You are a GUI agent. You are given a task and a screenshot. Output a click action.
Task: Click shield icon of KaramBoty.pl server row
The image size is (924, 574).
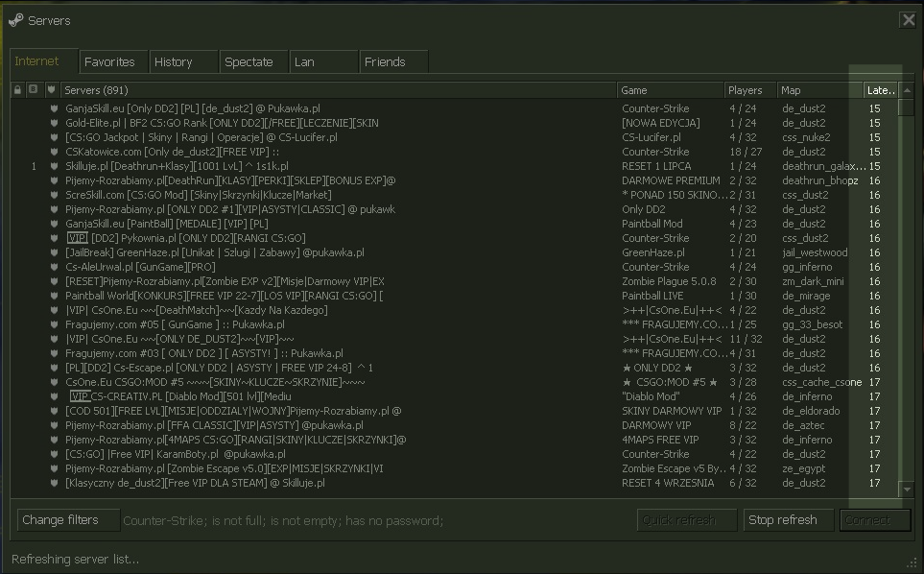(x=55, y=454)
